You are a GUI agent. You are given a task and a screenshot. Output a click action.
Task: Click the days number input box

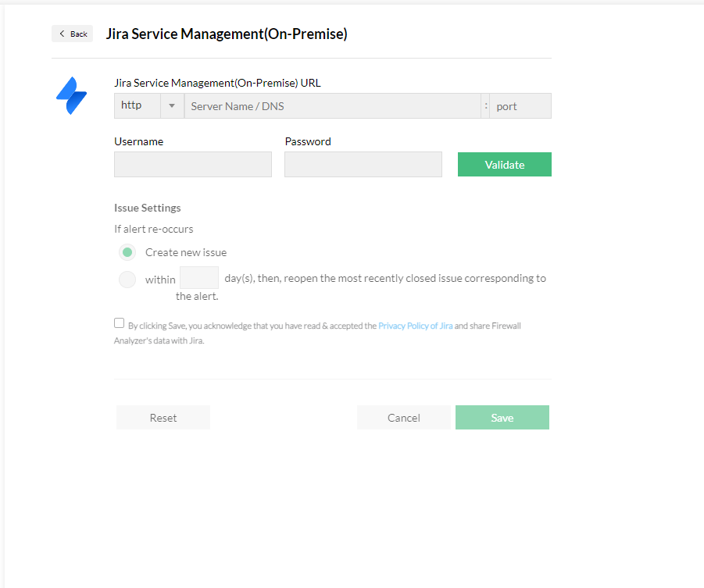coord(199,277)
